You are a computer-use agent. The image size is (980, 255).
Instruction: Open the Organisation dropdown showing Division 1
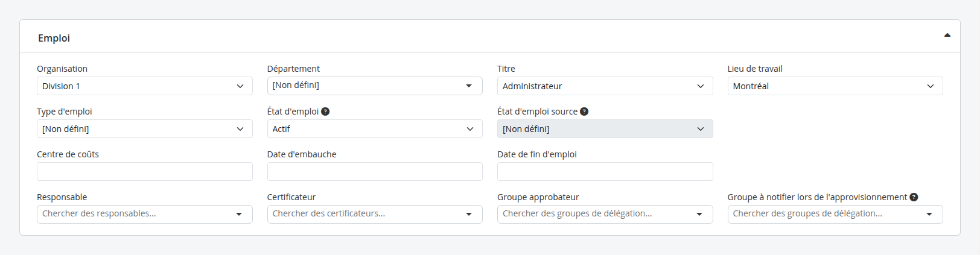(145, 86)
